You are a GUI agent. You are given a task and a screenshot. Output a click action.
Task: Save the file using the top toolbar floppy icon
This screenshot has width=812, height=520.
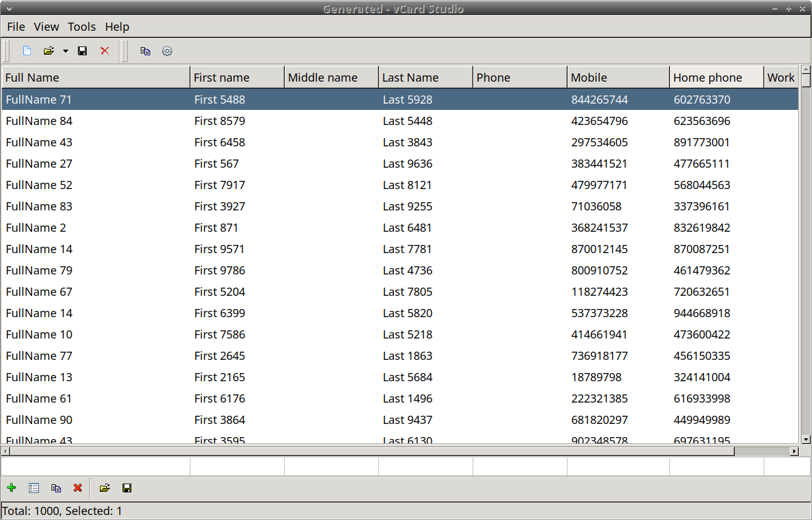[82, 51]
